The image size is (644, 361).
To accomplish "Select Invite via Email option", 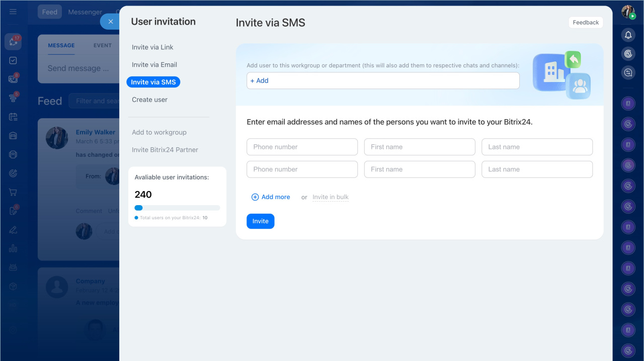I will [x=154, y=65].
